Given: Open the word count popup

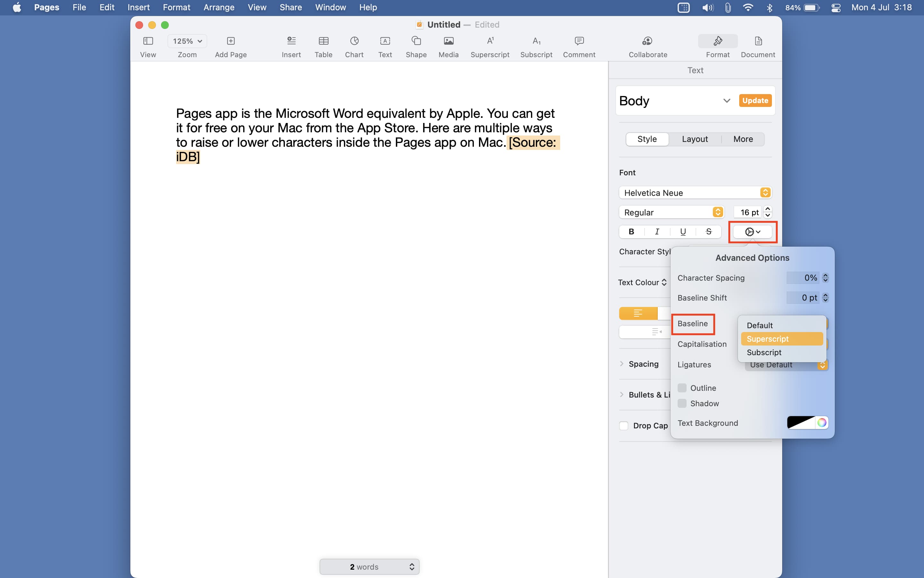Looking at the screenshot, I should point(369,566).
